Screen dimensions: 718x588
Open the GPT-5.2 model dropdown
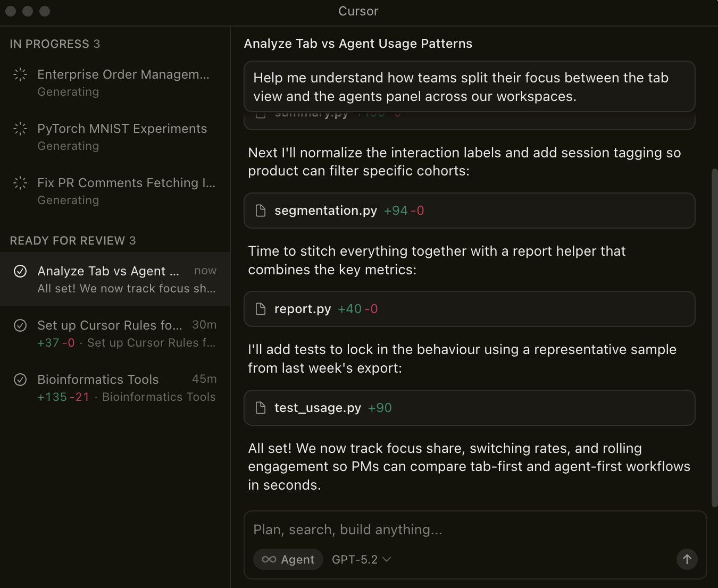(x=361, y=559)
